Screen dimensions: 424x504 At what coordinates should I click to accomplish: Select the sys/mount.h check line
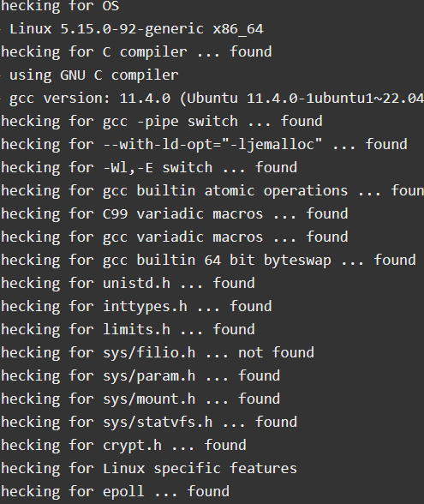coord(140,399)
